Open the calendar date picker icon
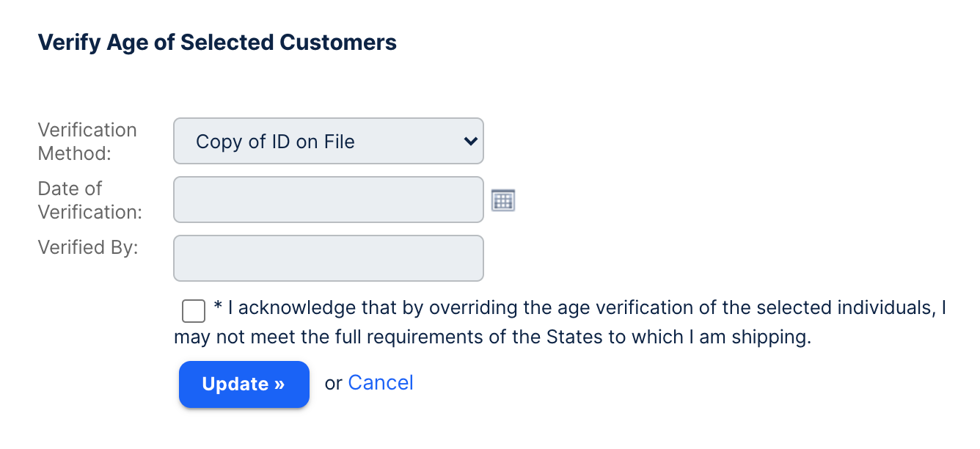 click(x=503, y=200)
